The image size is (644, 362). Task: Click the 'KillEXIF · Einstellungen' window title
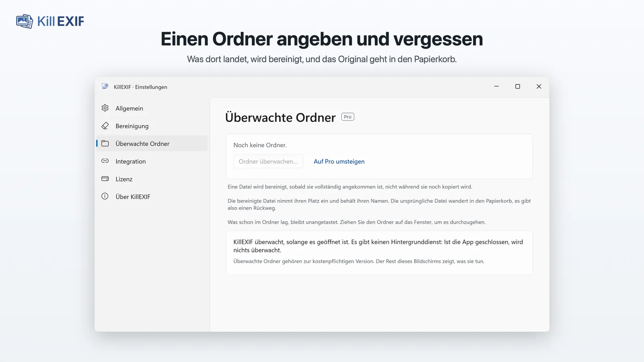coord(140,87)
